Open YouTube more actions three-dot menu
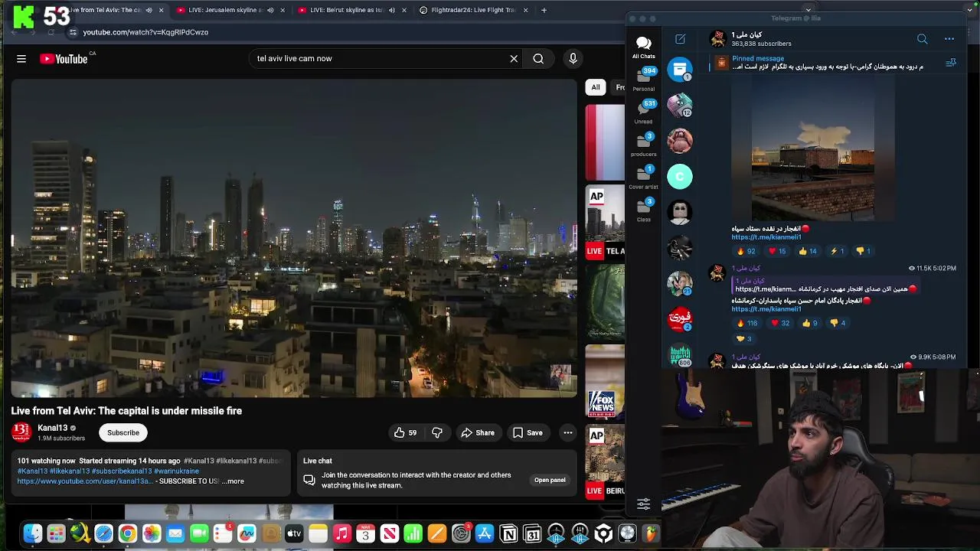Image resolution: width=980 pixels, height=551 pixels. [568, 433]
